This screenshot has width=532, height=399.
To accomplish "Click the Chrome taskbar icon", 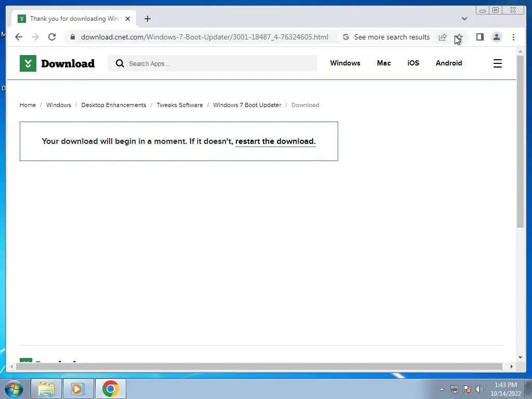I will point(111,389).
